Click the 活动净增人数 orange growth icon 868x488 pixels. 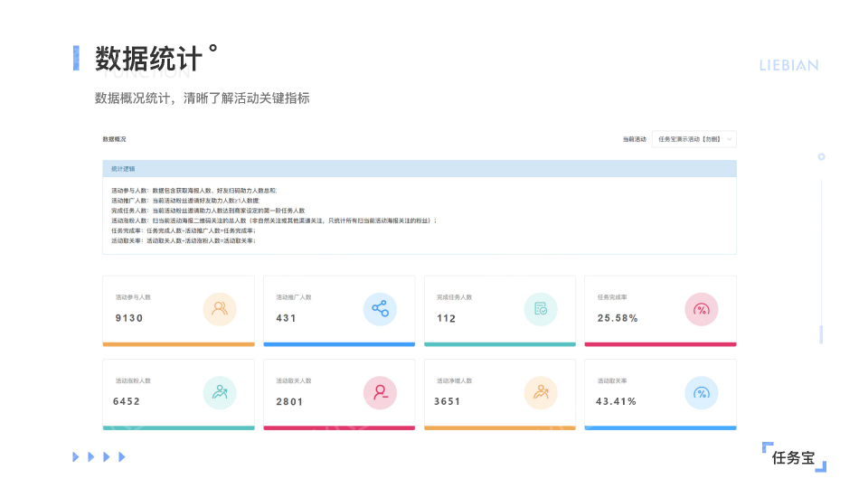(541, 392)
